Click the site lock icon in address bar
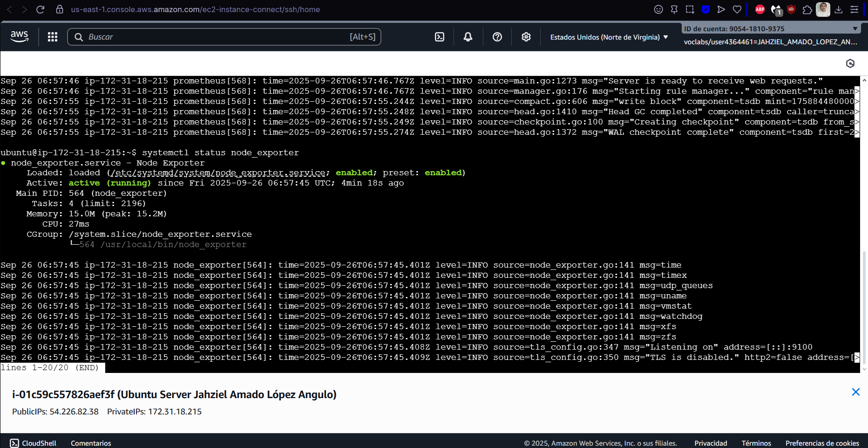The image size is (868, 448). click(x=60, y=9)
